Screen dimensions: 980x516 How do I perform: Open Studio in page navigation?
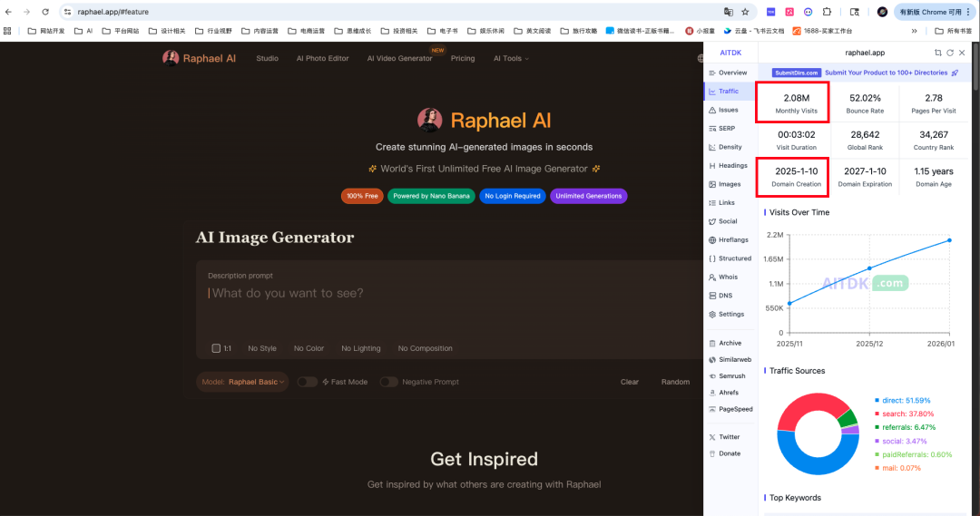tap(267, 58)
